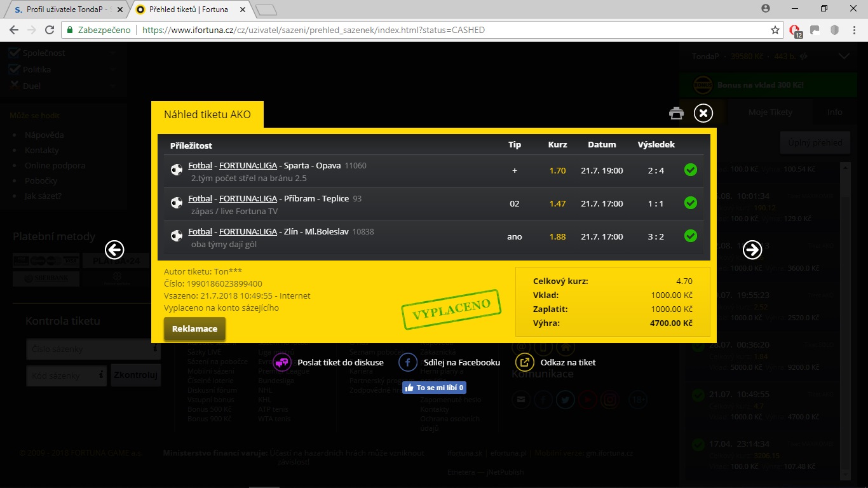Open the Chrome three-dot menu
The height and width of the screenshot is (488, 868).
coord(855,30)
